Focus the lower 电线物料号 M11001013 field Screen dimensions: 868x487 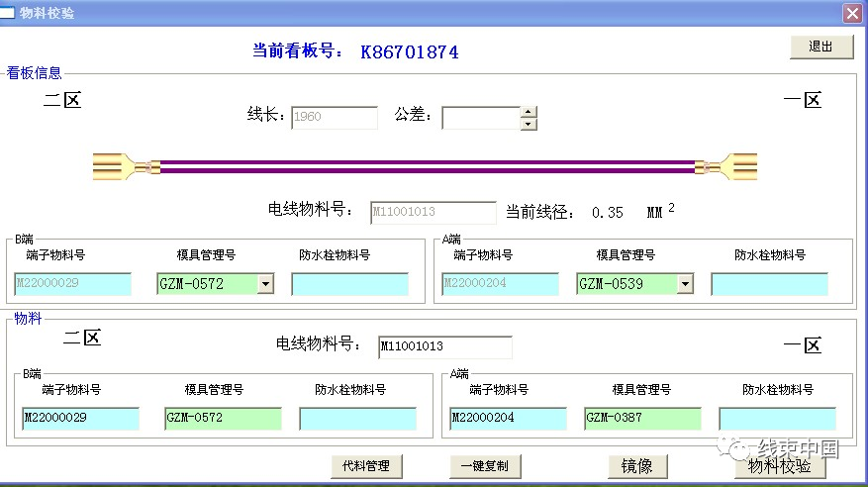[x=444, y=347]
